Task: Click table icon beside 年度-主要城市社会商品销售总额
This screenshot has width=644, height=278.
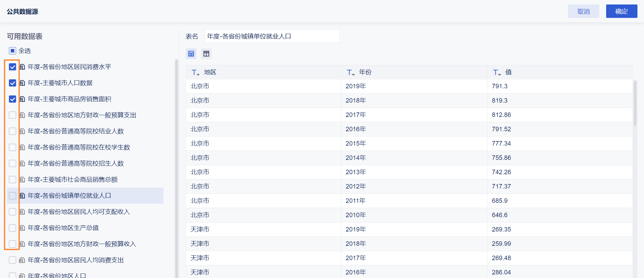Action: click(x=22, y=180)
